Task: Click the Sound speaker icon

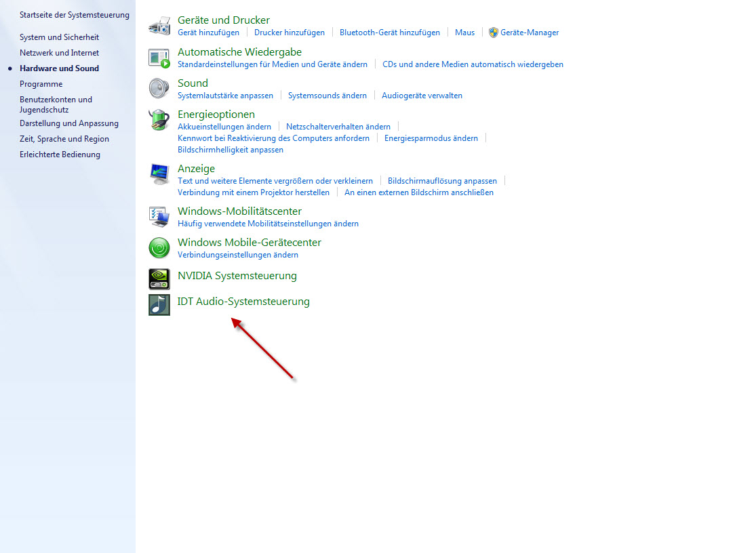Action: point(159,89)
